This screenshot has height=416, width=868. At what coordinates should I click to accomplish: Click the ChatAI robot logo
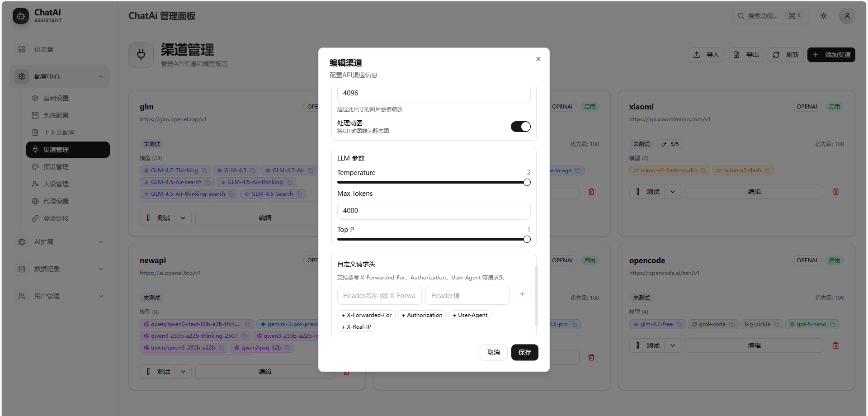coord(20,16)
